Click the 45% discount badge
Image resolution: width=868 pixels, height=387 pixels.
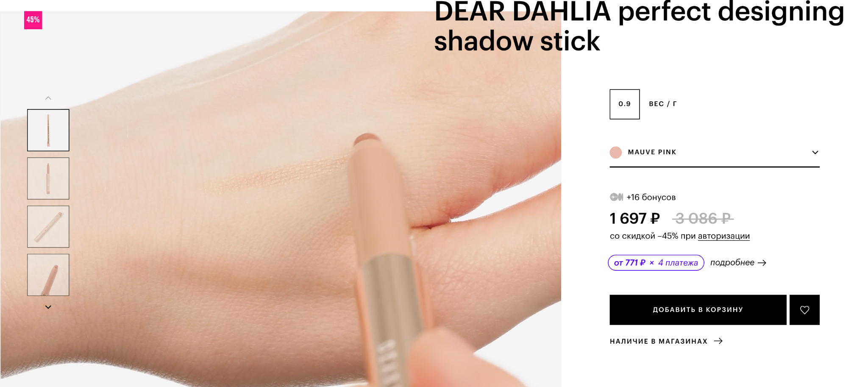[x=33, y=20]
